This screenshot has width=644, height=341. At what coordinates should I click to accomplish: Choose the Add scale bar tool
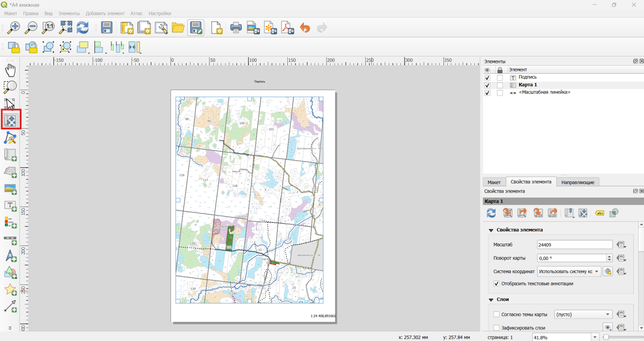pyautogui.click(x=10, y=241)
